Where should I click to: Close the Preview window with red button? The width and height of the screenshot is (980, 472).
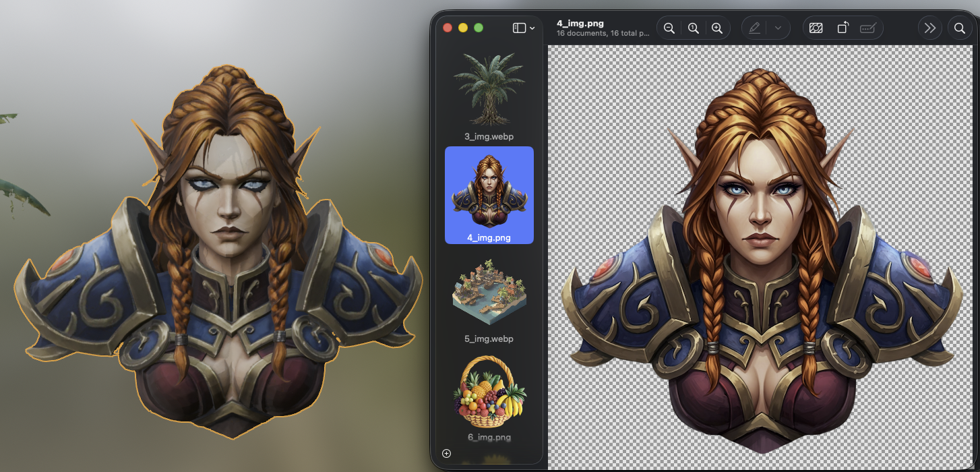coord(448,28)
